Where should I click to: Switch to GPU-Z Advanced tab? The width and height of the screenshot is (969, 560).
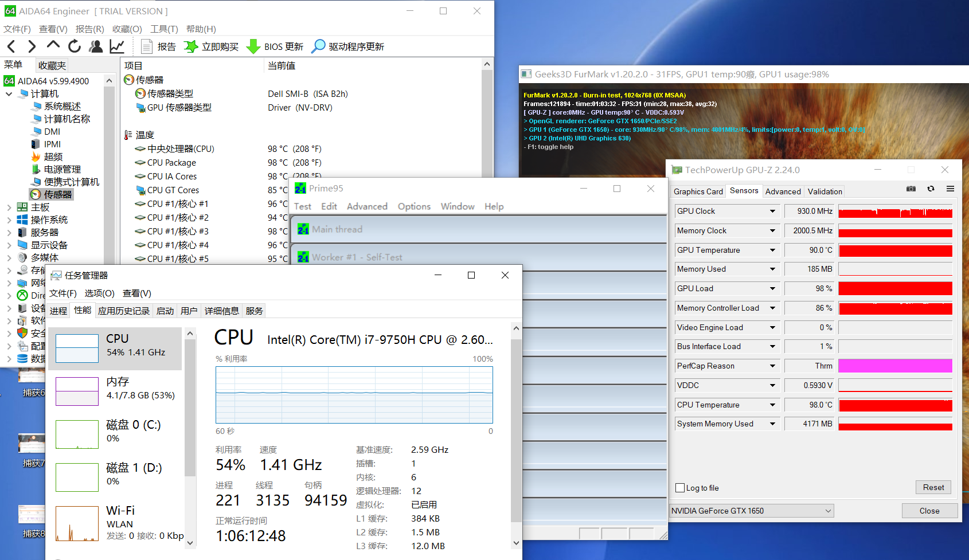click(783, 191)
